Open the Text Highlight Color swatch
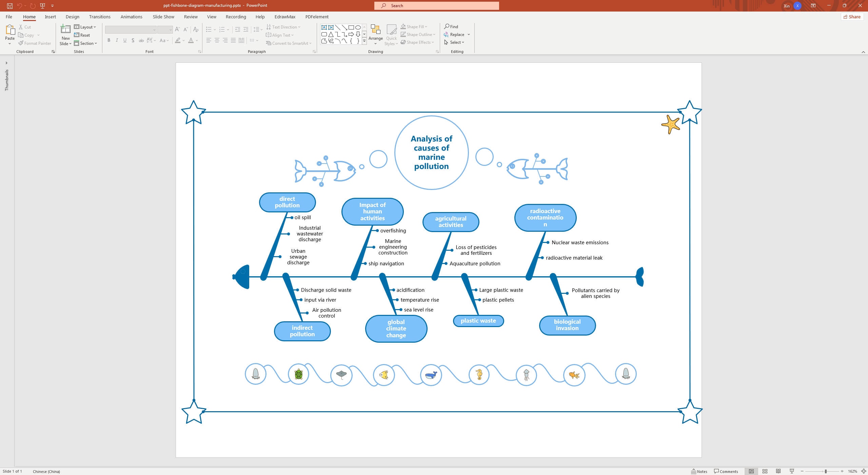Viewport: 868px width, 475px height. click(178, 40)
